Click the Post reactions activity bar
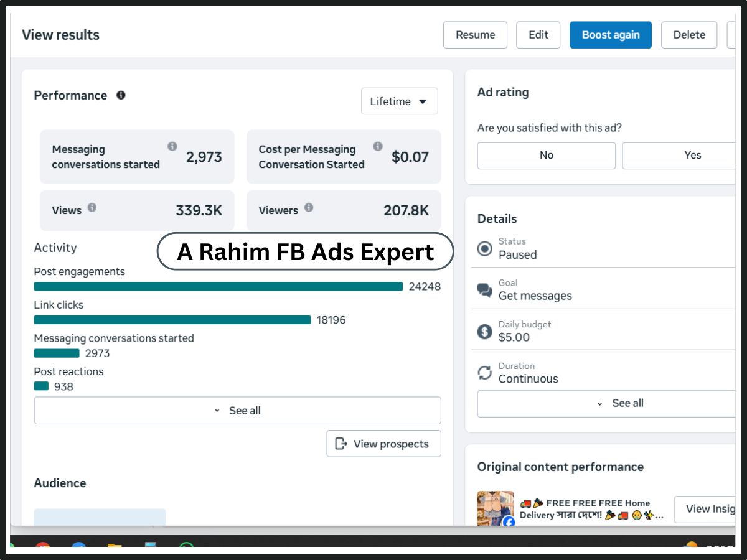This screenshot has height=560, width=747. click(x=41, y=386)
